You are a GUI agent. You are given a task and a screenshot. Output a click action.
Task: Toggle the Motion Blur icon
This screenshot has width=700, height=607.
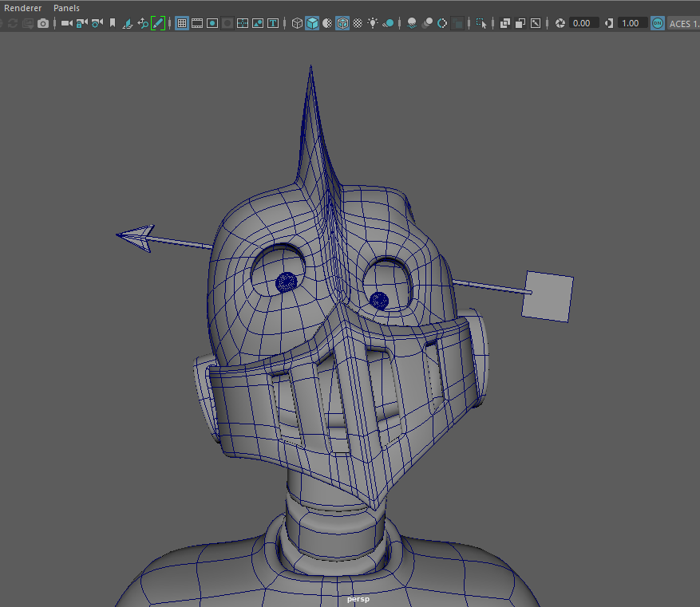tap(427, 23)
